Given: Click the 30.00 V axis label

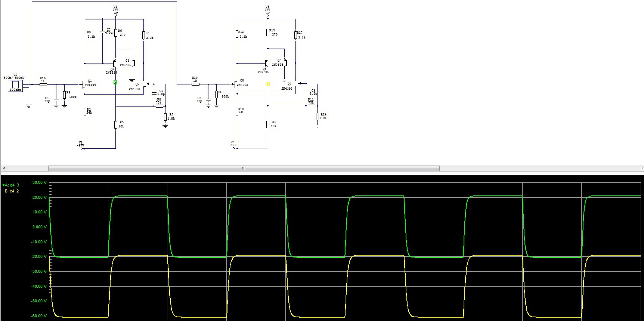Looking at the screenshot, I should point(40,183).
